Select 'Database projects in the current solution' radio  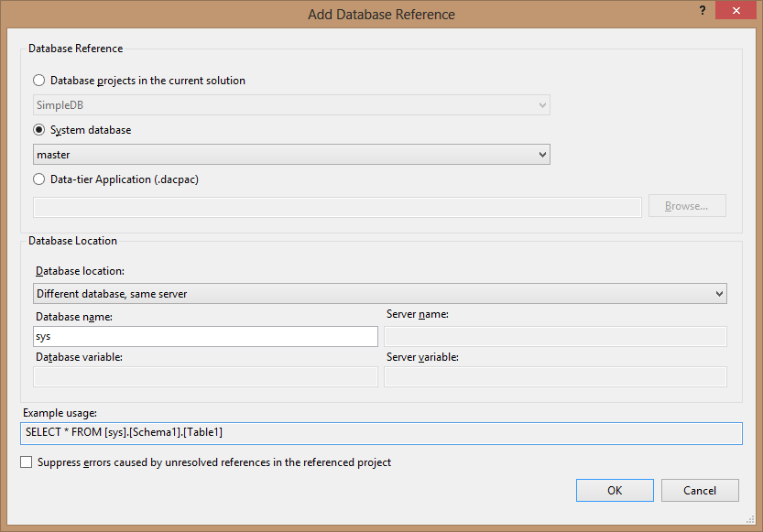pos(39,81)
